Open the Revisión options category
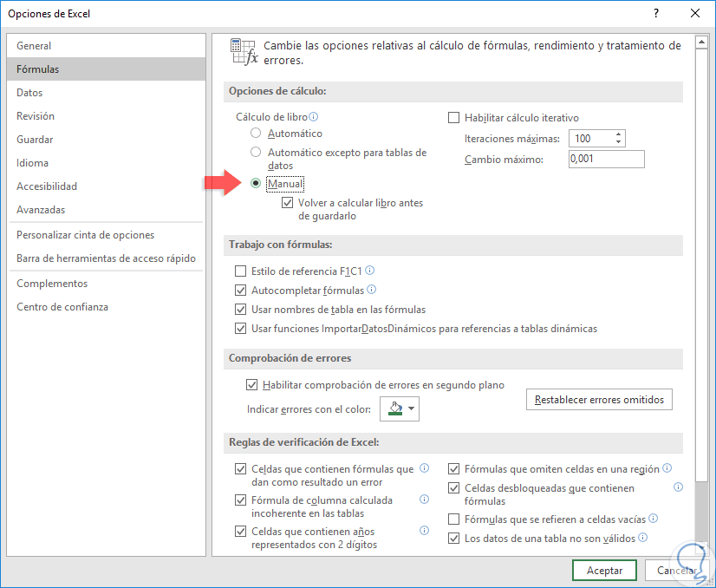The image size is (716, 588). (107, 115)
